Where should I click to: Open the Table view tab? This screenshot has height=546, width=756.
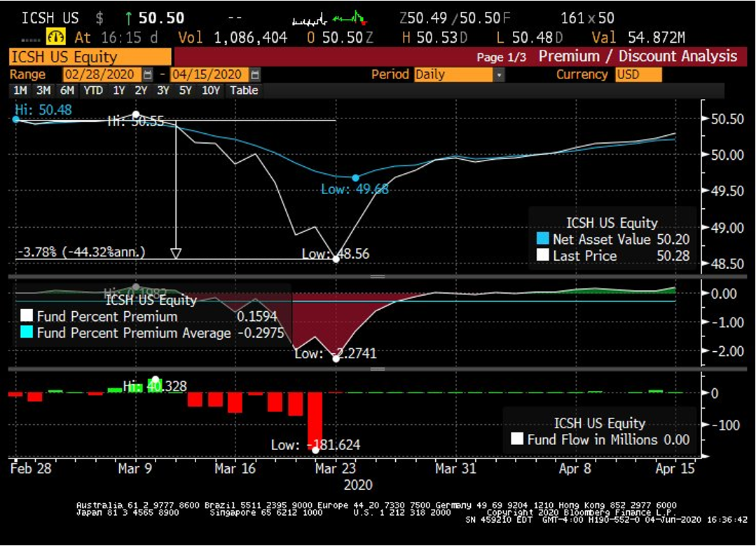(x=244, y=90)
